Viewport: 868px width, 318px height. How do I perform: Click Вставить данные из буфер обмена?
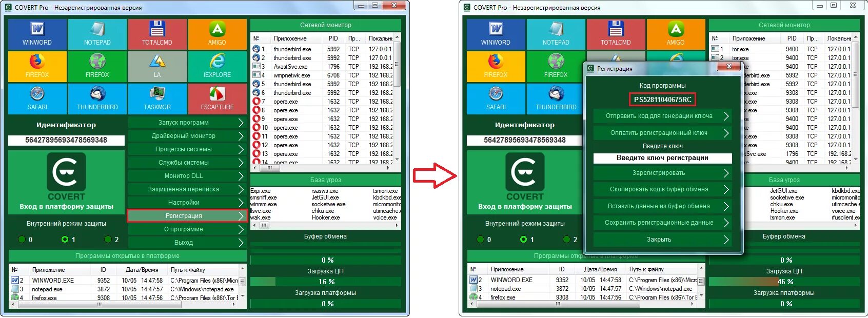tap(662, 206)
